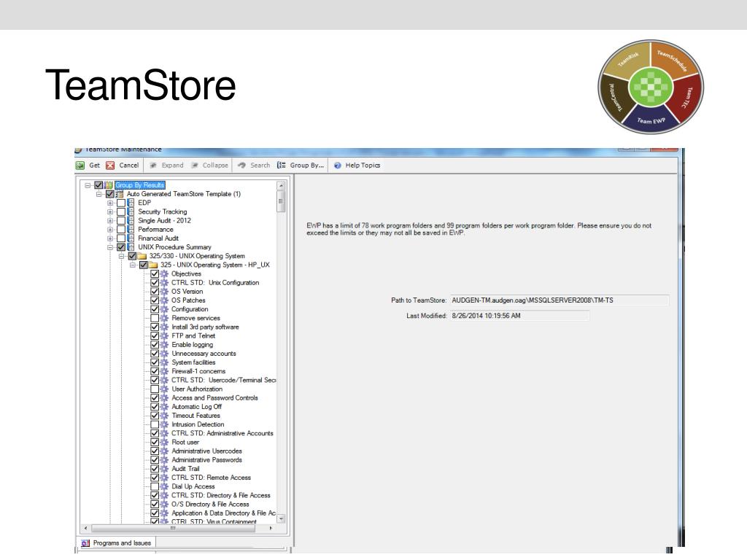
Task: Click the gear icon beside Root user
Action: click(164, 442)
